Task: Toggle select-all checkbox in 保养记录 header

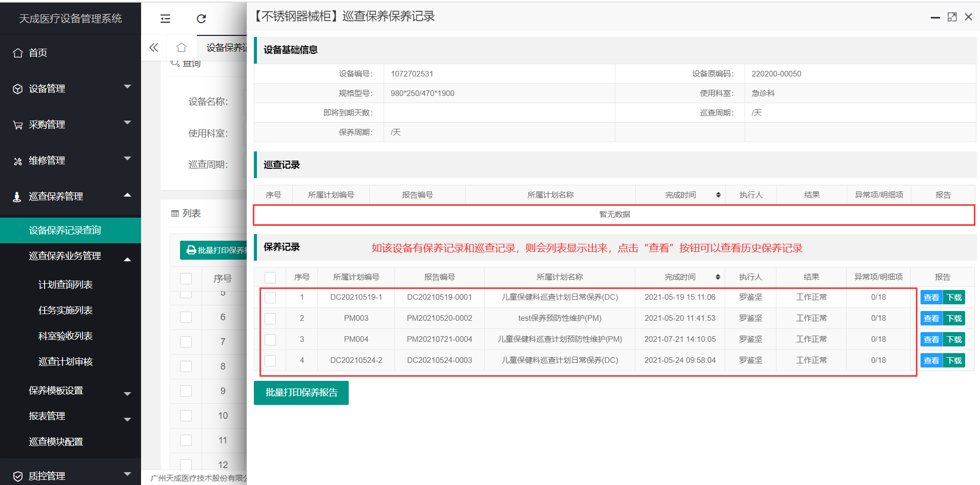Action: pyautogui.click(x=270, y=278)
